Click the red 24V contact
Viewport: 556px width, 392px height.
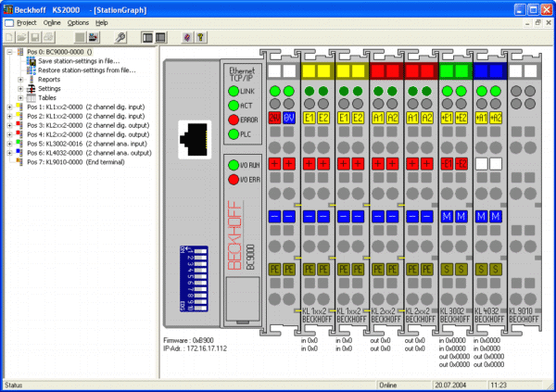[275, 118]
